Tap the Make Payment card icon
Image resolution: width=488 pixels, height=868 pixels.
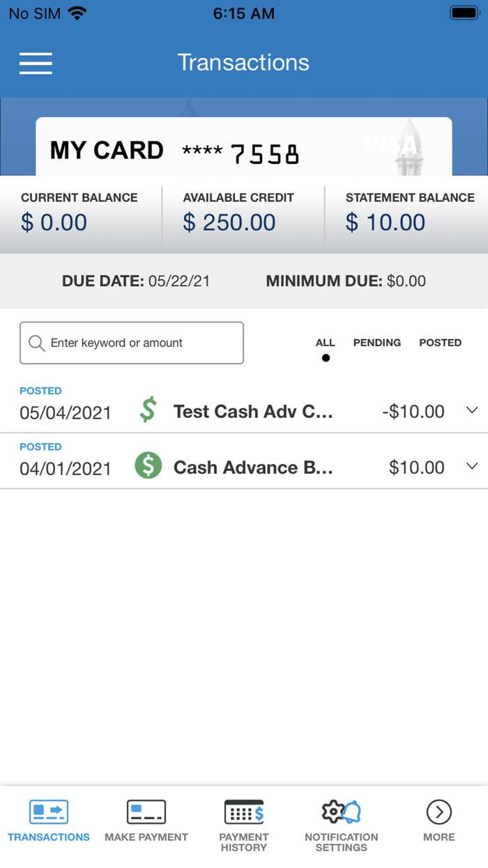[146, 811]
